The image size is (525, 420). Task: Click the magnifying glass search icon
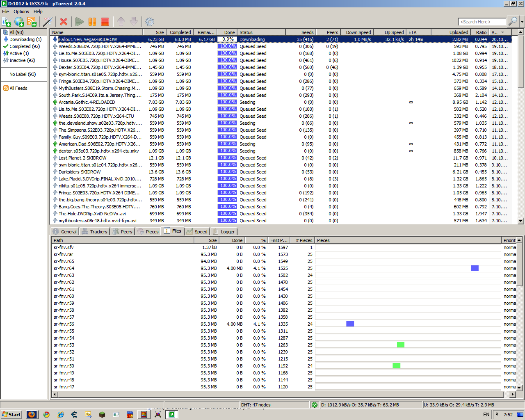[513, 21]
